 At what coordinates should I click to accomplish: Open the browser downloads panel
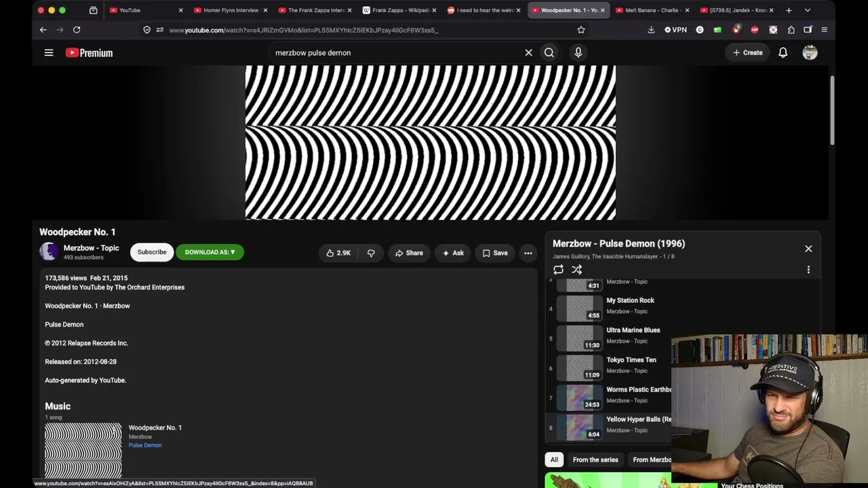pos(651,30)
